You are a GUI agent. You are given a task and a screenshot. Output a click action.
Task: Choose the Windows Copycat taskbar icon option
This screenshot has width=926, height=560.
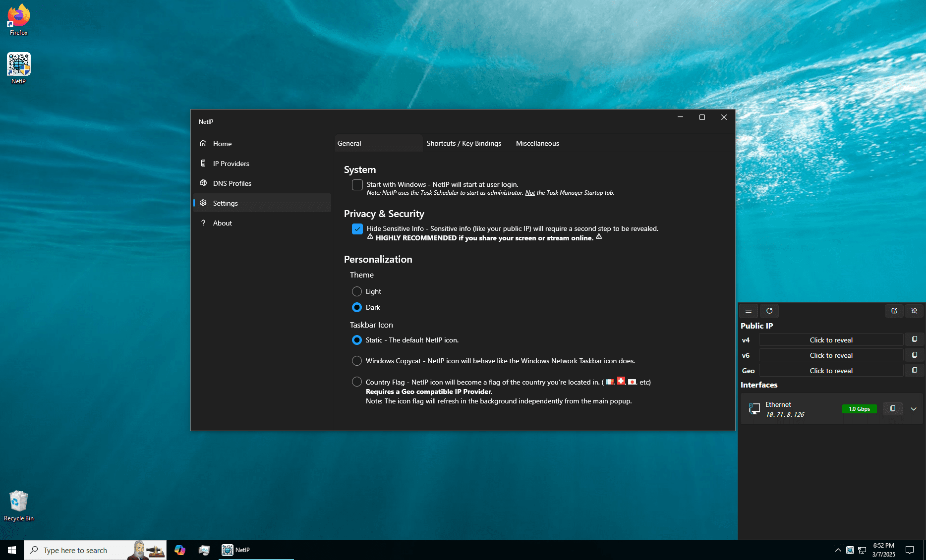[357, 361]
